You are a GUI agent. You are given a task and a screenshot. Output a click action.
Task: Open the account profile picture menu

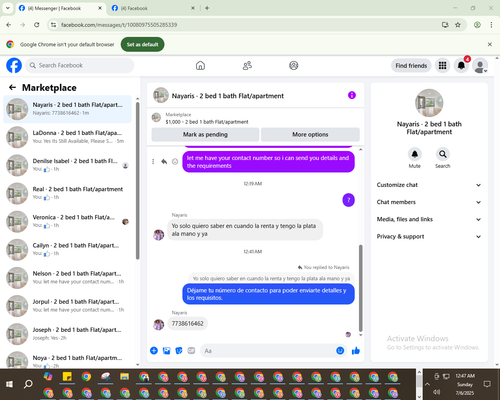click(480, 65)
